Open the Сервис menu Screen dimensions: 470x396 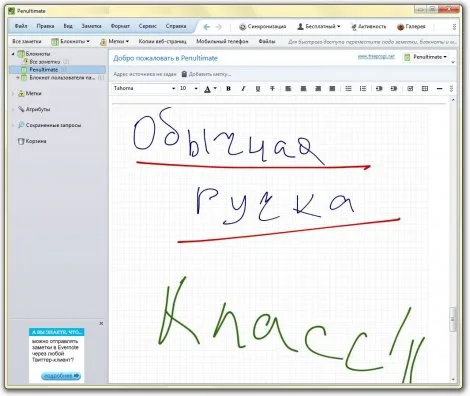tap(147, 26)
